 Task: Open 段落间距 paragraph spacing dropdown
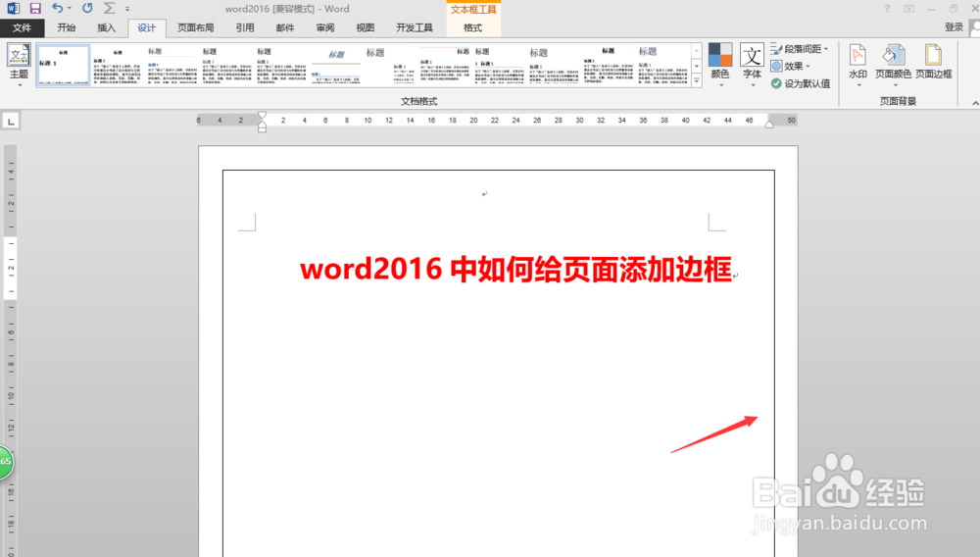click(x=800, y=49)
